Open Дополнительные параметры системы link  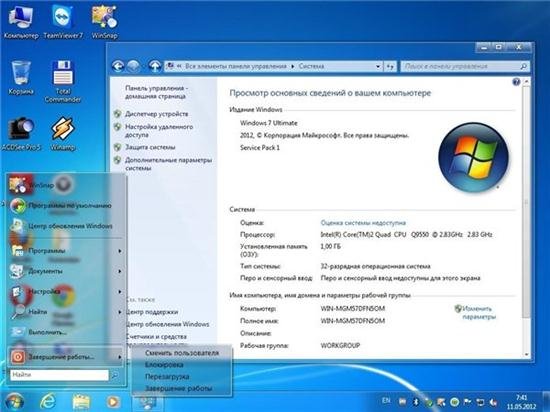point(168,164)
